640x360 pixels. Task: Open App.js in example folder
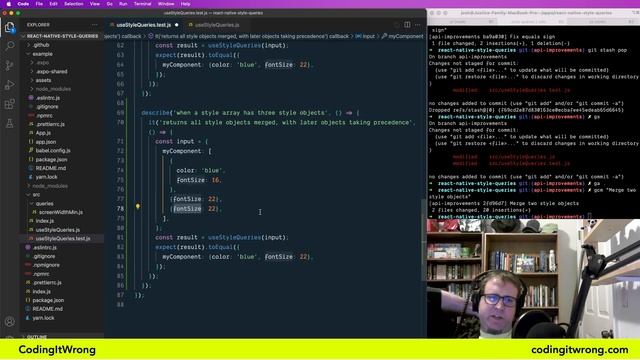[43, 133]
